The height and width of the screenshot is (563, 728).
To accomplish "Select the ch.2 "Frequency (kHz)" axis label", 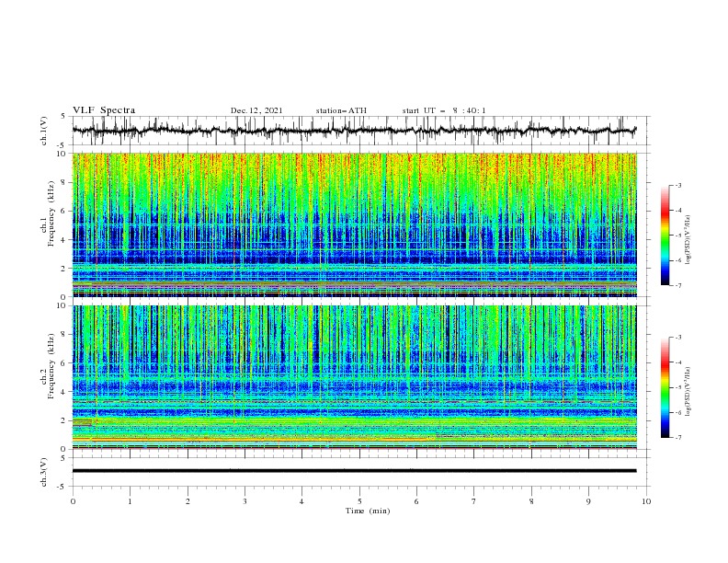I will click(51, 366).
